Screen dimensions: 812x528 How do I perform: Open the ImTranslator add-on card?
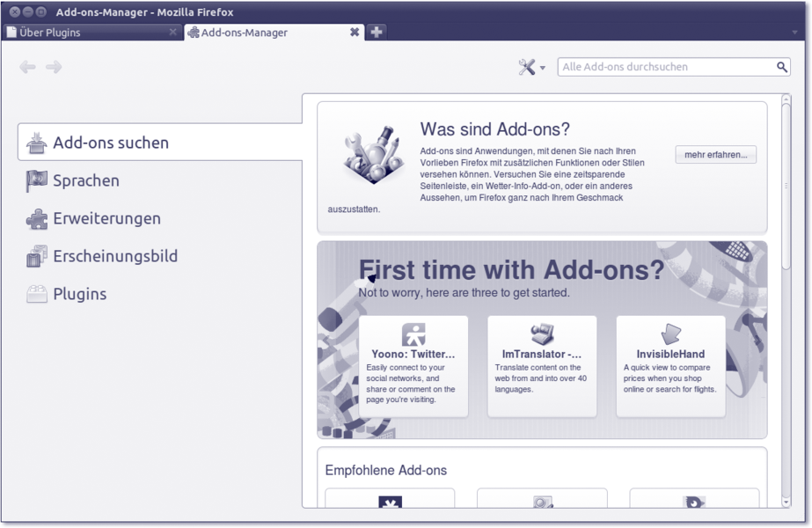point(542,366)
